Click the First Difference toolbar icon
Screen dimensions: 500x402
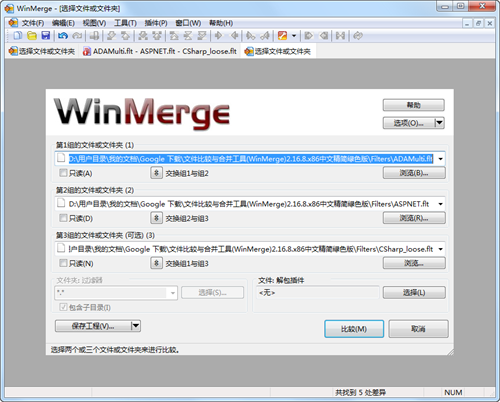pos(174,35)
